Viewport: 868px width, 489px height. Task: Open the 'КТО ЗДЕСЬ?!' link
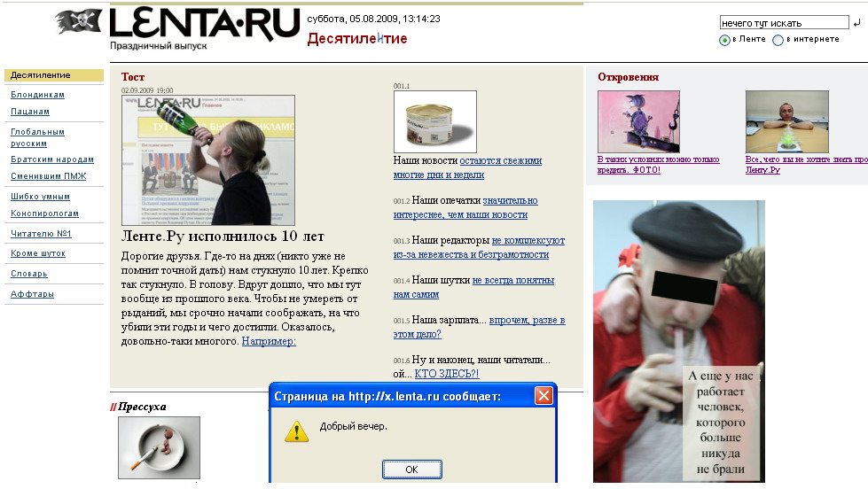click(x=447, y=374)
